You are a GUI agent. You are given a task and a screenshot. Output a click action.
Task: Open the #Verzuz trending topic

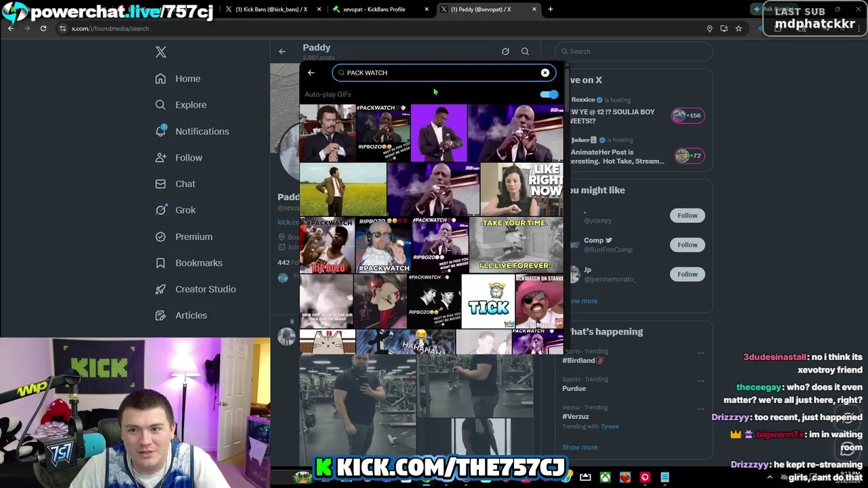coord(575,416)
